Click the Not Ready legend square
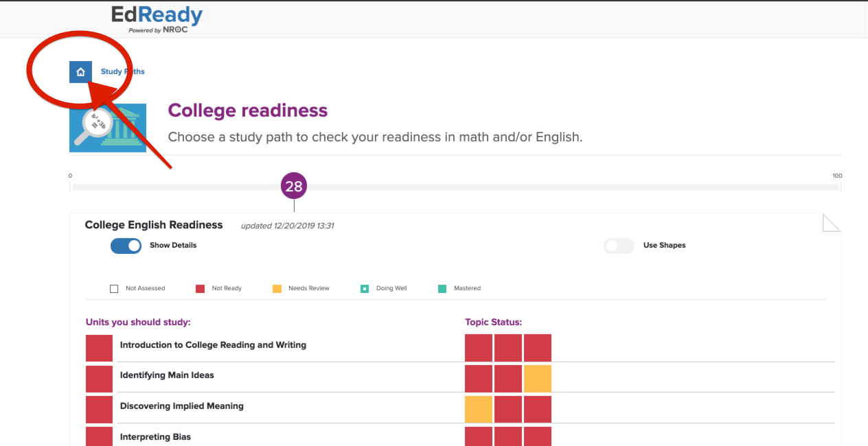The height and width of the screenshot is (446, 868). click(200, 289)
